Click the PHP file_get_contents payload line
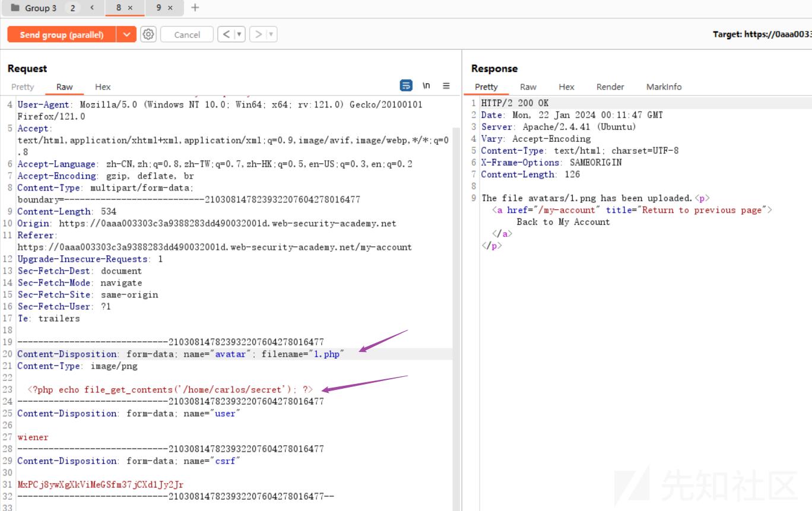The image size is (812, 511). [170, 389]
